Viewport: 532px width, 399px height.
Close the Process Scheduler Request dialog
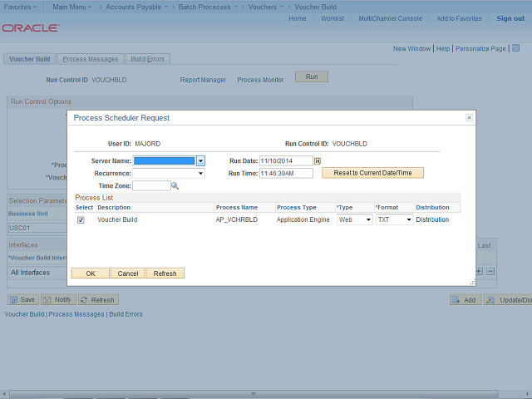click(x=469, y=118)
